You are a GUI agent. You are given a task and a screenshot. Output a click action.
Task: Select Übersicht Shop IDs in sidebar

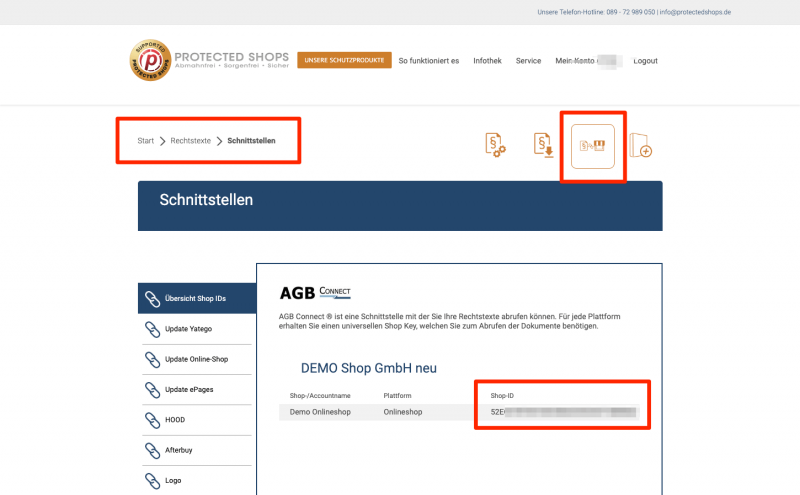coord(195,298)
